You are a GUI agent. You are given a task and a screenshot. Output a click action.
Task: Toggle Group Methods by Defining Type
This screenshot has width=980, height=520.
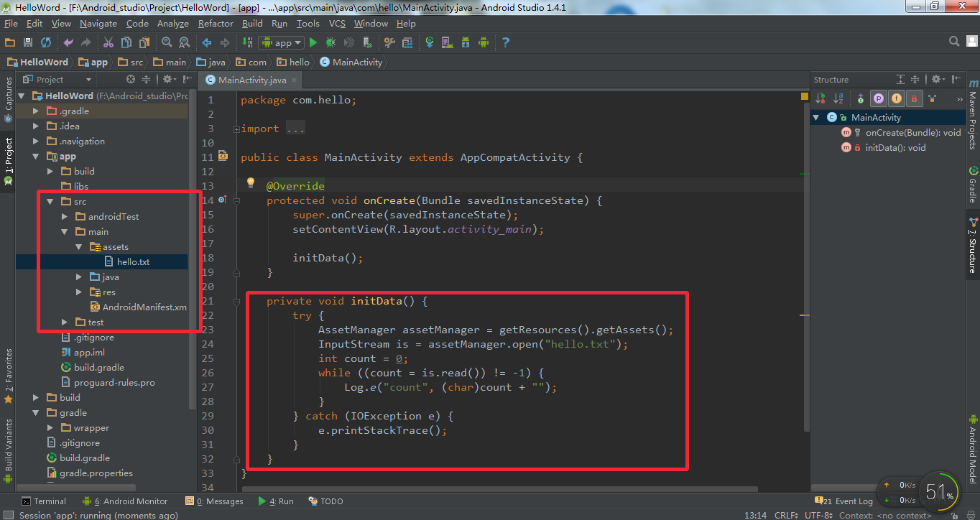860,98
